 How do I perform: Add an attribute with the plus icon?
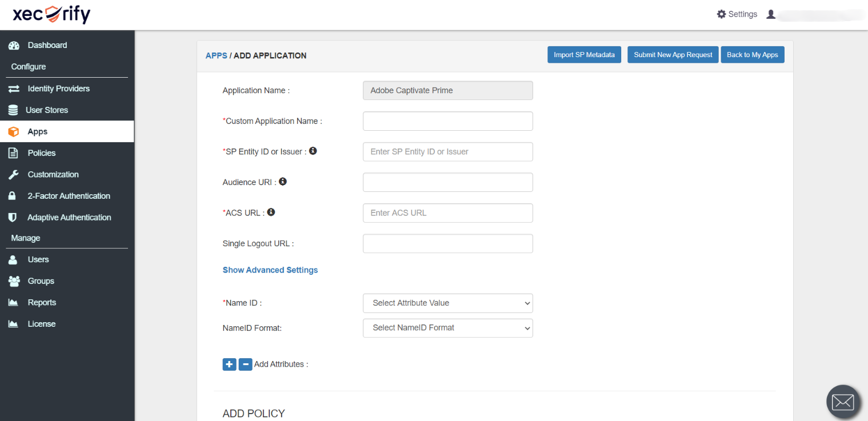point(229,364)
